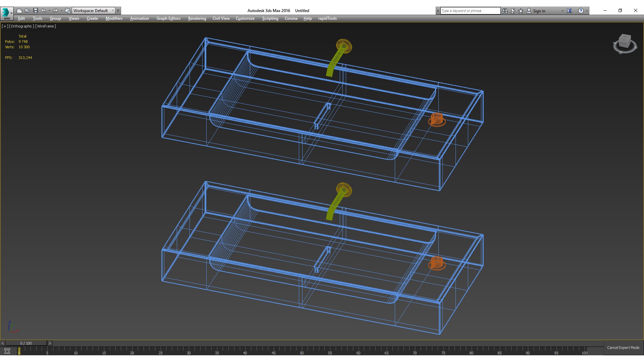Click the Undo arrow icon

tap(44, 11)
